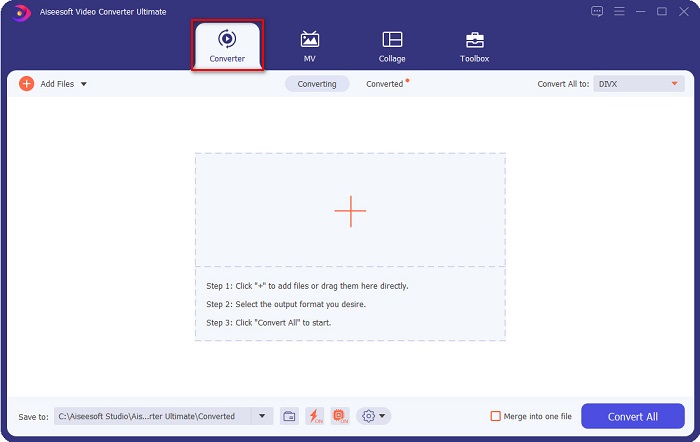The height and width of the screenshot is (442, 700).
Task: Click the Add Files label
Action: coord(57,84)
